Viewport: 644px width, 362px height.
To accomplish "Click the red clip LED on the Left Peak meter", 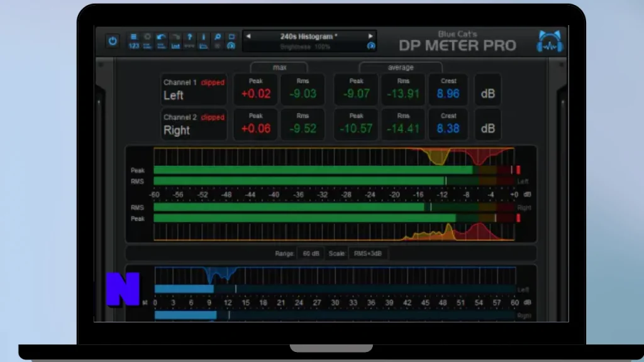I will (518, 170).
